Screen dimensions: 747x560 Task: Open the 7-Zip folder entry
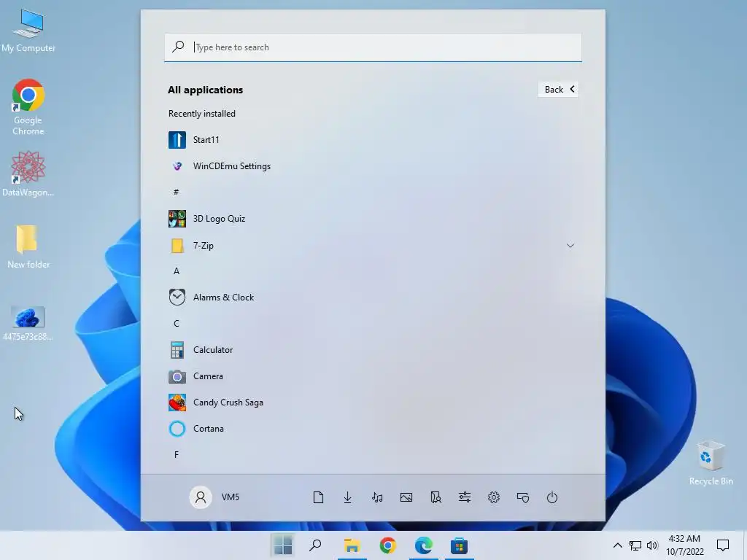pos(373,245)
